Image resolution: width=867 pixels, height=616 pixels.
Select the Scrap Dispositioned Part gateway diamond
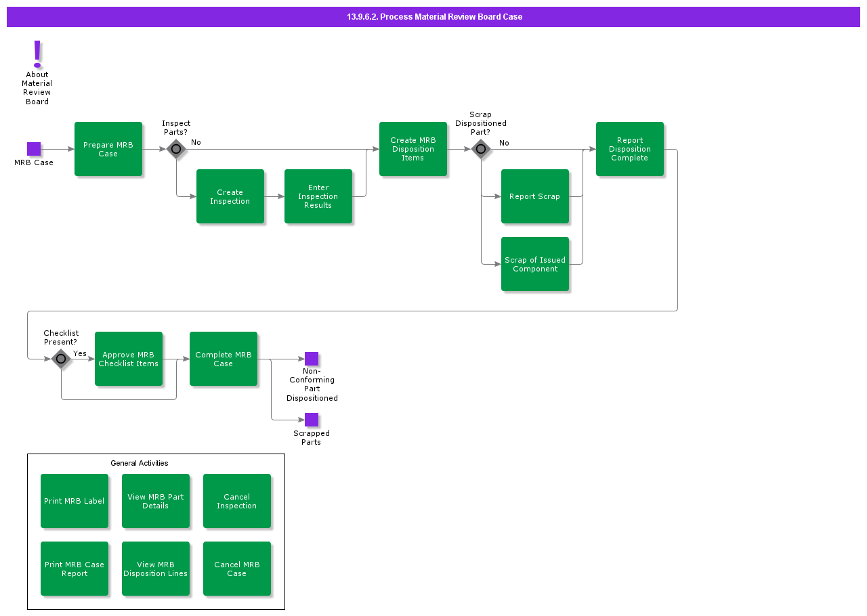click(x=481, y=149)
